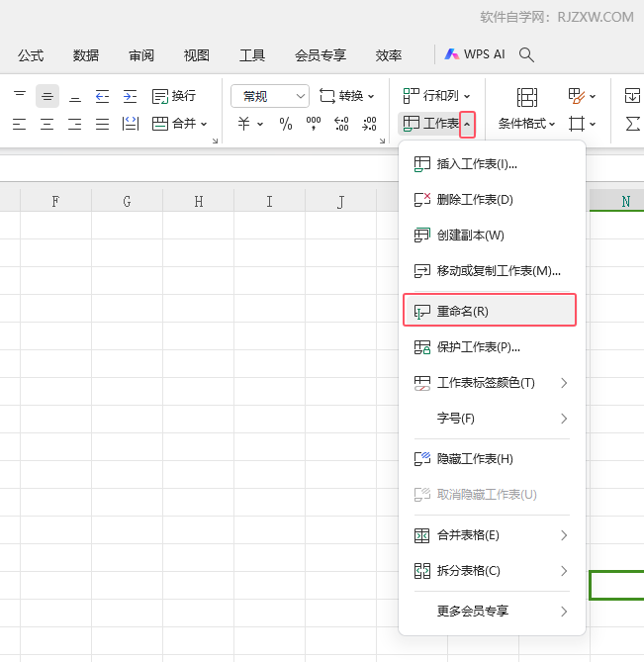
Task: Apply thousands separator format
Action: 314,124
